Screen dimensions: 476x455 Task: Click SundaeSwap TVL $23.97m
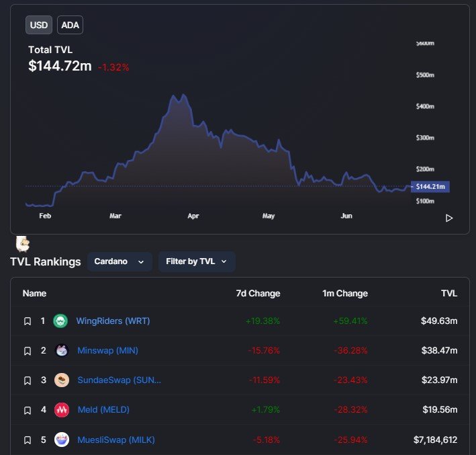tap(439, 380)
